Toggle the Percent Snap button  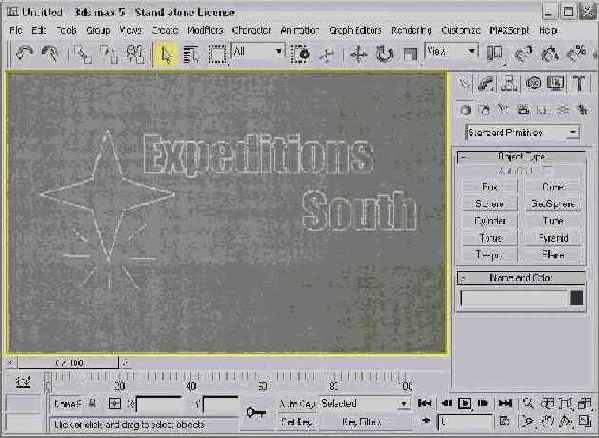[x=576, y=54]
